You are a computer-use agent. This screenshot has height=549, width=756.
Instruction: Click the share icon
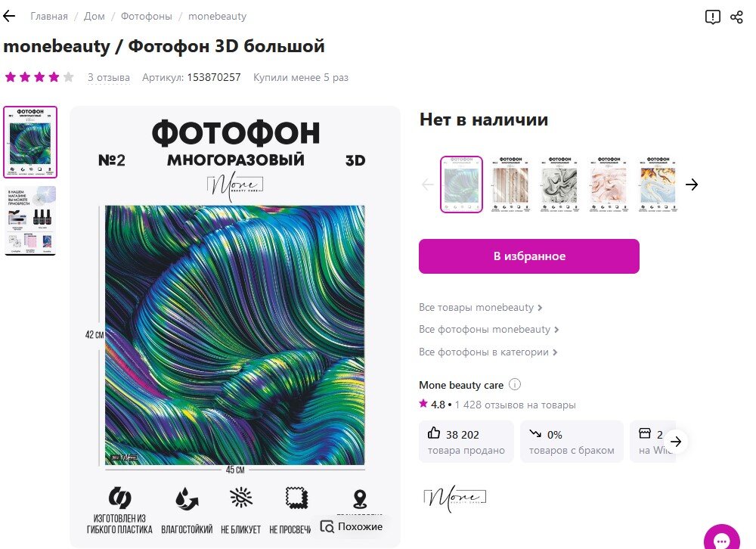click(x=736, y=17)
